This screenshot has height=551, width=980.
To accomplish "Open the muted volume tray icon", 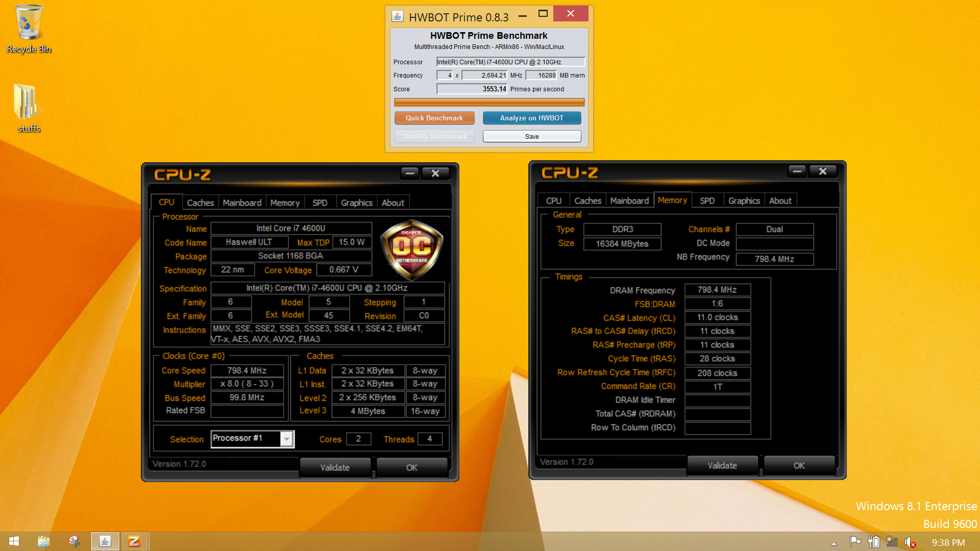I will point(910,542).
